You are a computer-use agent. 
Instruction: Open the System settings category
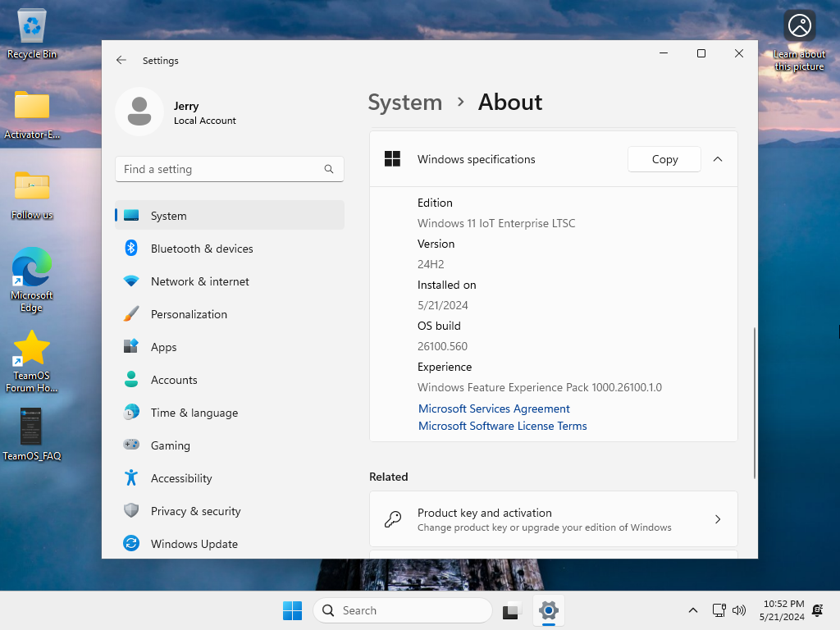click(x=230, y=216)
